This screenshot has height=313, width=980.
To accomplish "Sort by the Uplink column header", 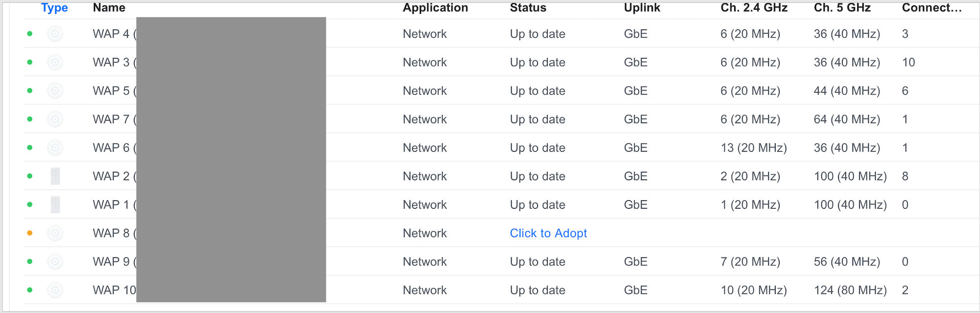I will [642, 8].
